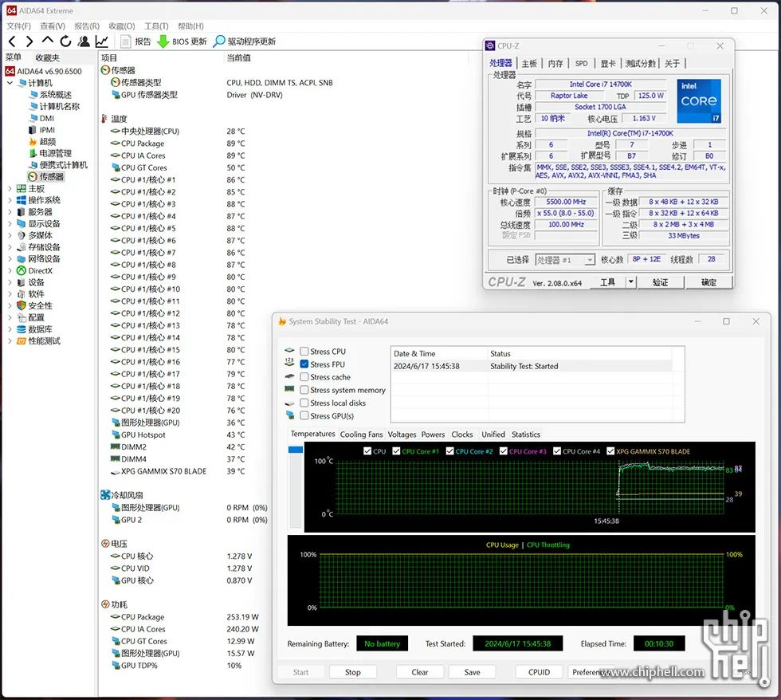The image size is (781, 700).
Task: Switch to 收藏夹 favorites panel tab
Action: (47, 57)
